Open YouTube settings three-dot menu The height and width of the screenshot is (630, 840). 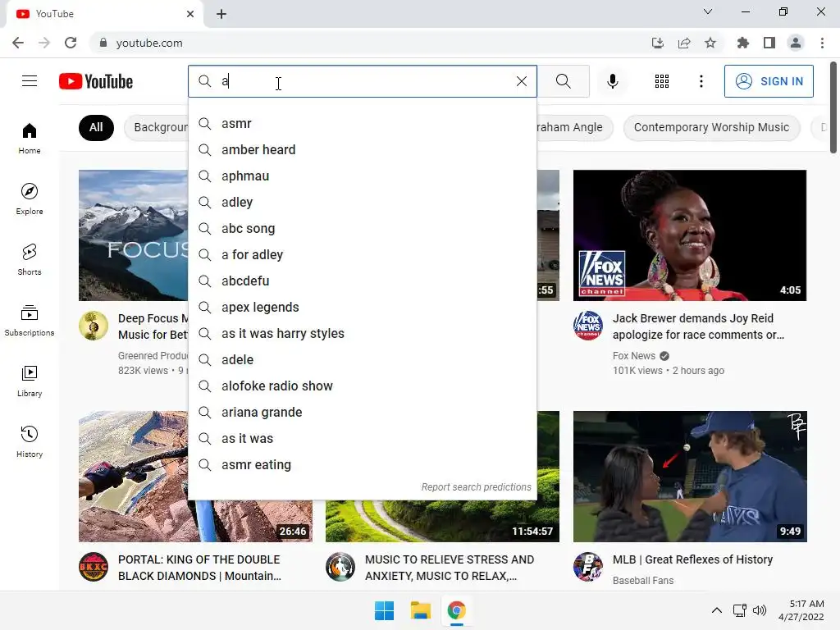tap(701, 81)
